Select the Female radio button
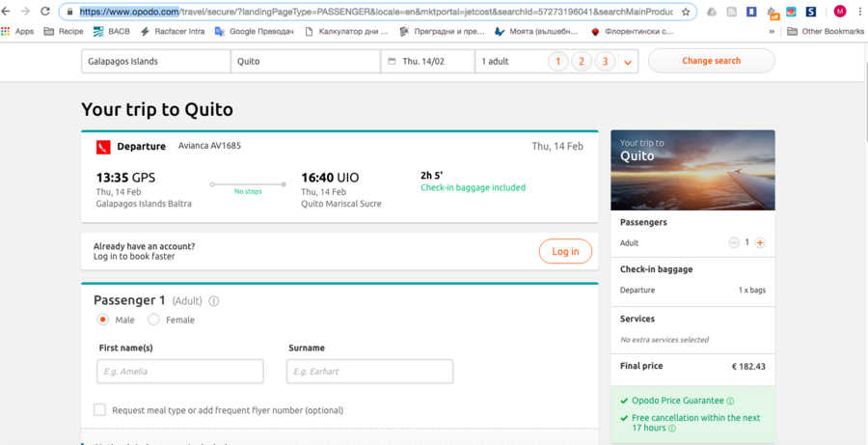The image size is (868, 445). coord(153,320)
